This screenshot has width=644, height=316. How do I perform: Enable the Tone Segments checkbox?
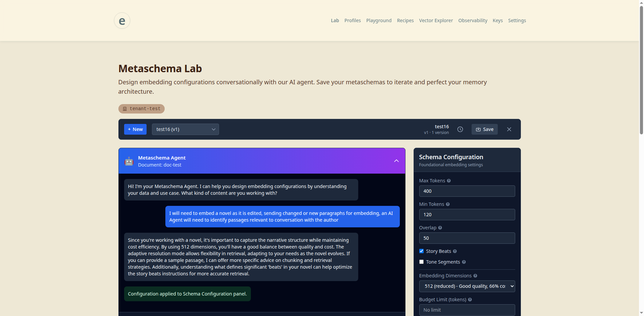(x=421, y=262)
